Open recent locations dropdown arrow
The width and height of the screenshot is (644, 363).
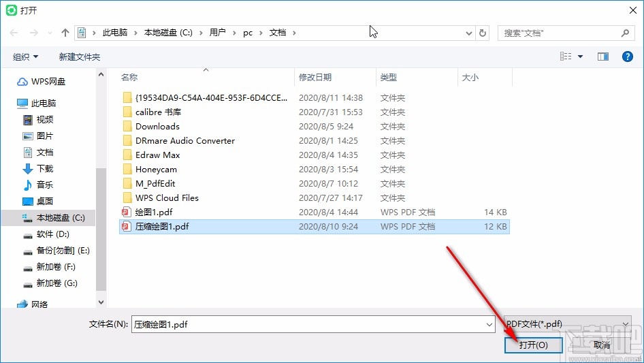(50, 33)
